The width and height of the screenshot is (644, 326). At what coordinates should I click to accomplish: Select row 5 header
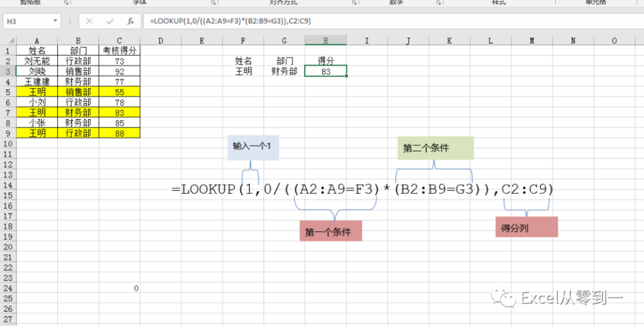(x=8, y=92)
